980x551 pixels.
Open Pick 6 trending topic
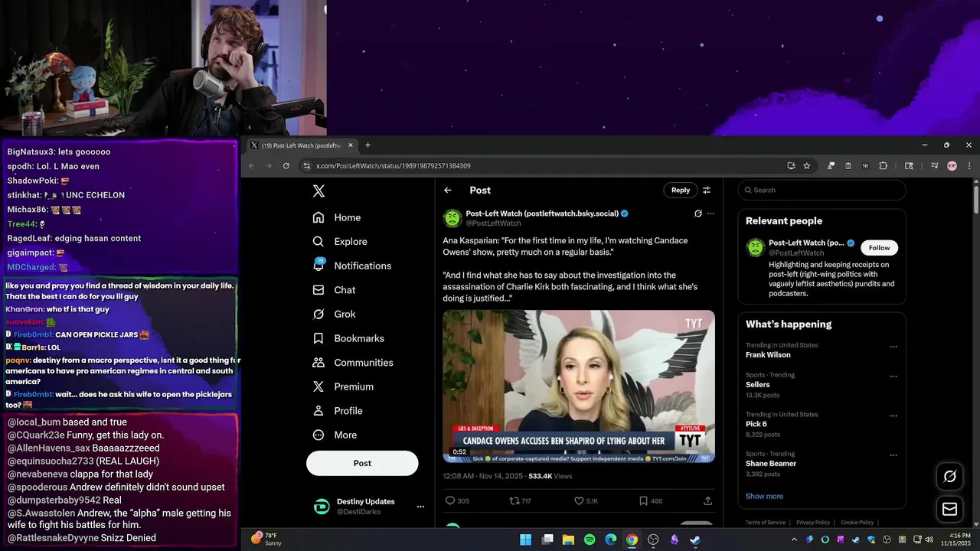pyautogui.click(x=756, y=424)
